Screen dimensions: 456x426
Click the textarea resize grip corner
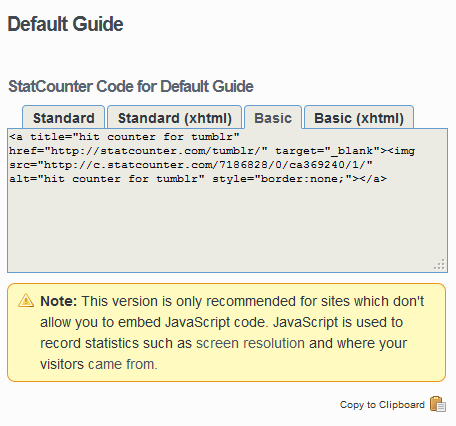(440, 265)
